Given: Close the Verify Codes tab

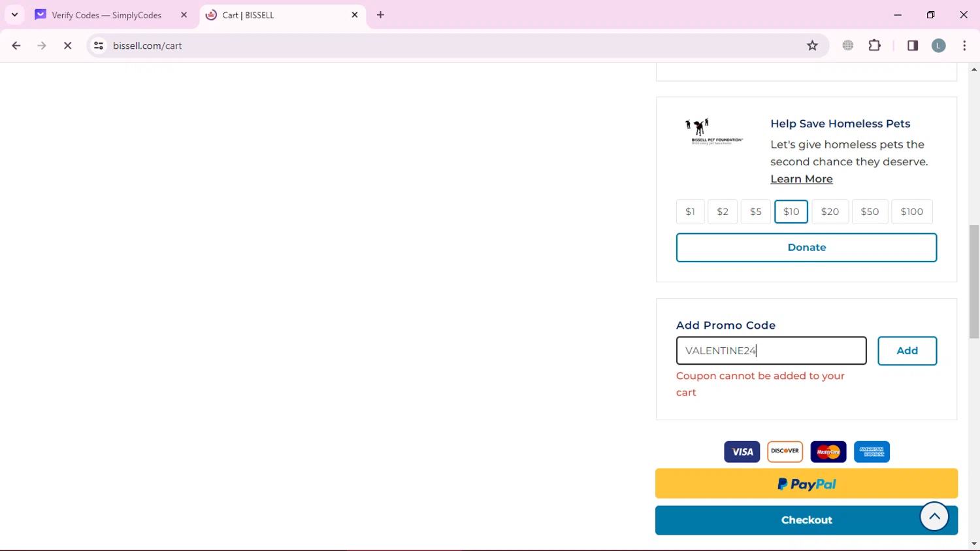Looking at the screenshot, I should (184, 15).
